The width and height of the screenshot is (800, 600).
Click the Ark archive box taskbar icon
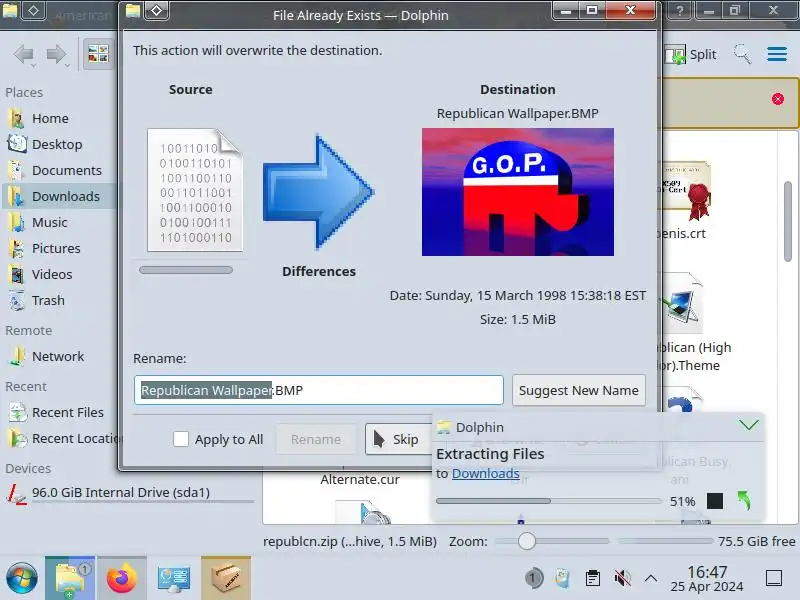[226, 578]
